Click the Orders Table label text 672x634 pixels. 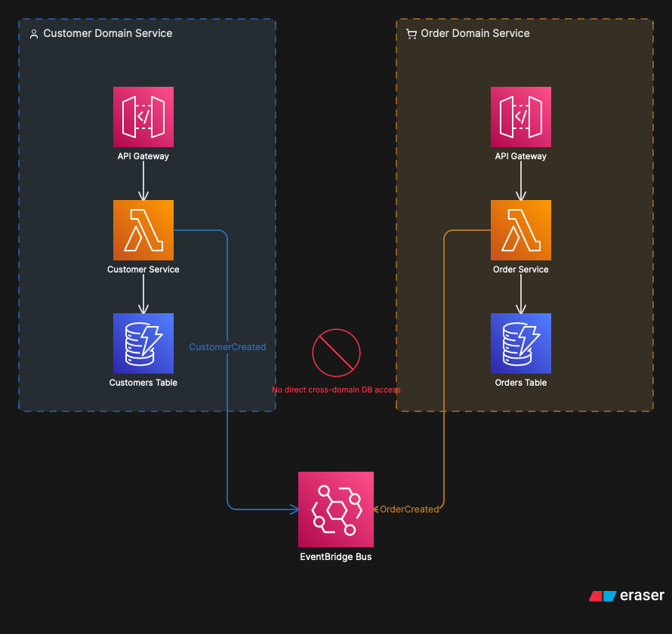click(x=521, y=383)
